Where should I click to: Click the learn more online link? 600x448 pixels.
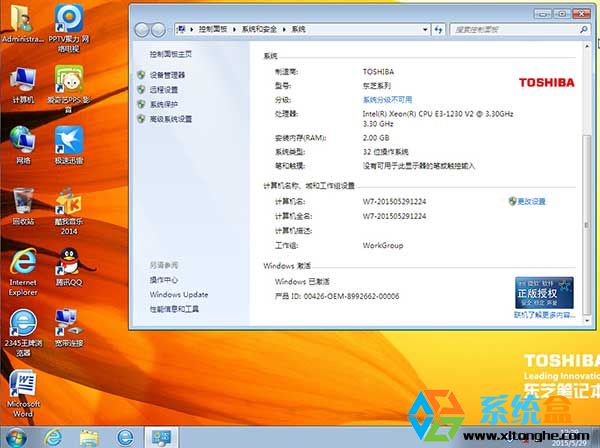pos(544,315)
